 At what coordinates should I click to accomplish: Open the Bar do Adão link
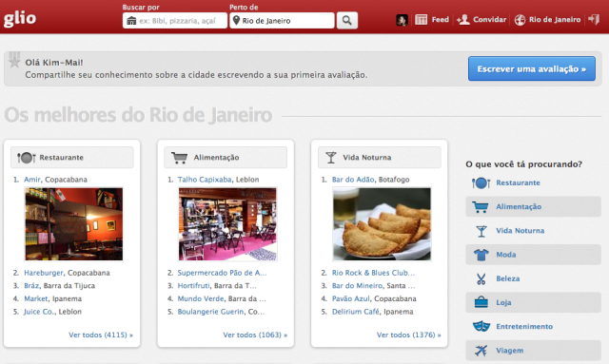[353, 180]
